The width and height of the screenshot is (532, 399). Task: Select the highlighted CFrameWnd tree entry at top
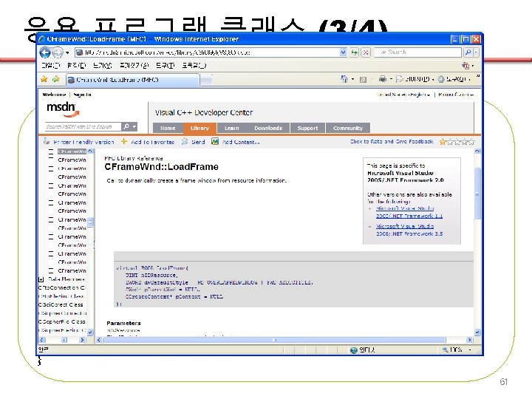point(72,151)
